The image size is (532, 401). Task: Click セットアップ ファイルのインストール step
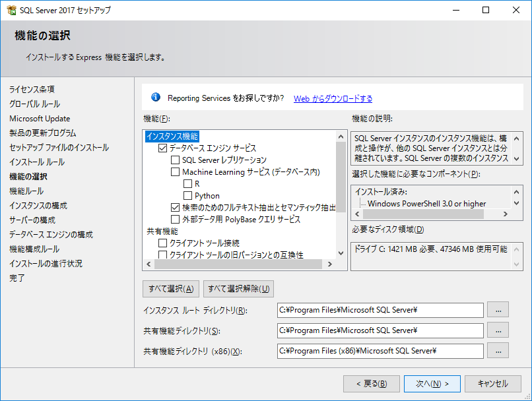pyautogui.click(x=59, y=148)
